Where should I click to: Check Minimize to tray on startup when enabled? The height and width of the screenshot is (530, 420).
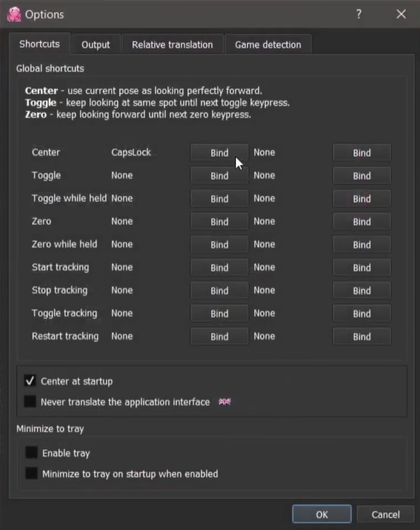point(32,473)
